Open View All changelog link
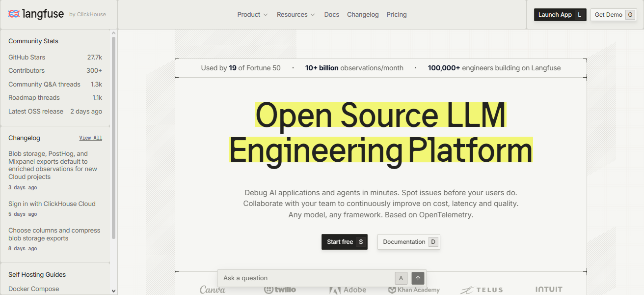644x295 pixels. (x=91, y=138)
